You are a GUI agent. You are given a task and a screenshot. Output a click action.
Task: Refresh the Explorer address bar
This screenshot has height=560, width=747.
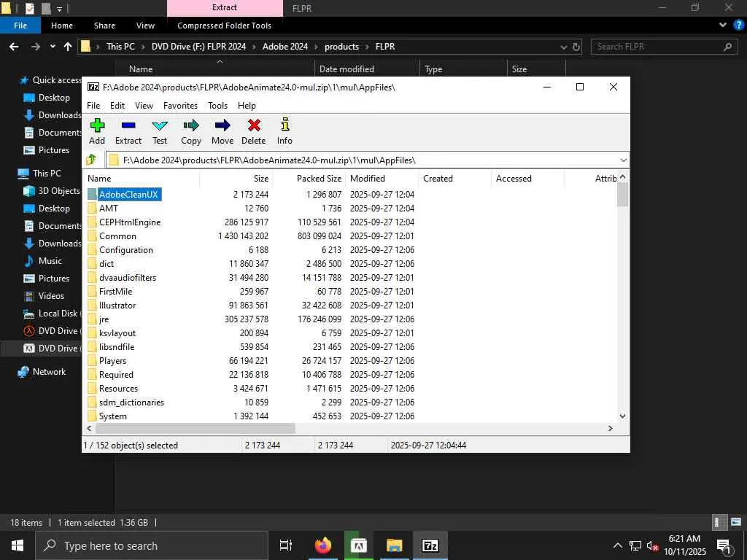(576, 47)
